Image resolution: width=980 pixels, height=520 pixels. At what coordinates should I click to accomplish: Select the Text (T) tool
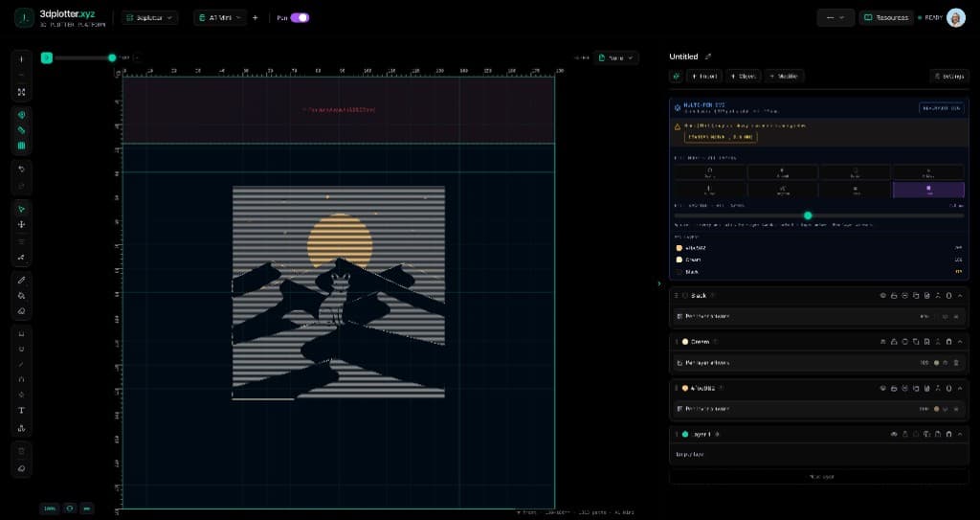[21, 411]
